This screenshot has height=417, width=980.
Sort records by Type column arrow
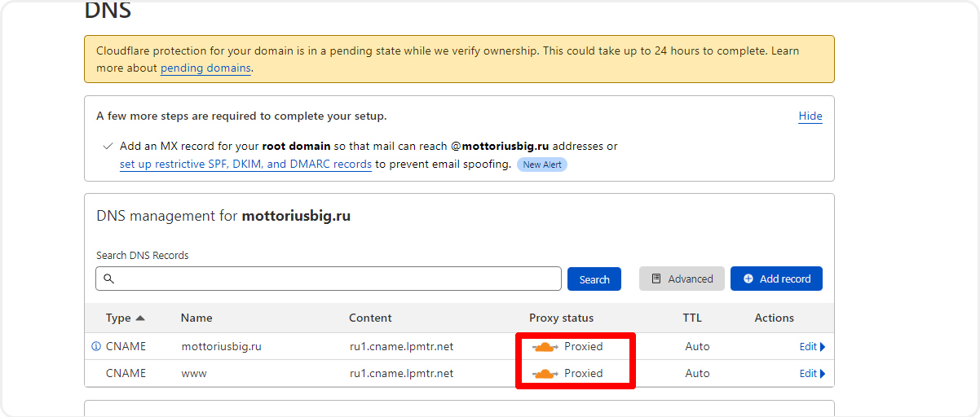[x=140, y=318]
